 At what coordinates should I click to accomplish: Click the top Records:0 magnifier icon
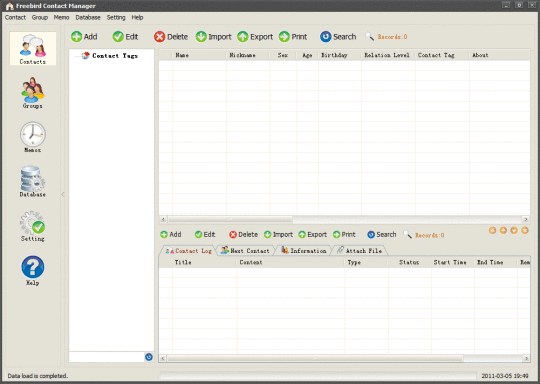(370, 36)
